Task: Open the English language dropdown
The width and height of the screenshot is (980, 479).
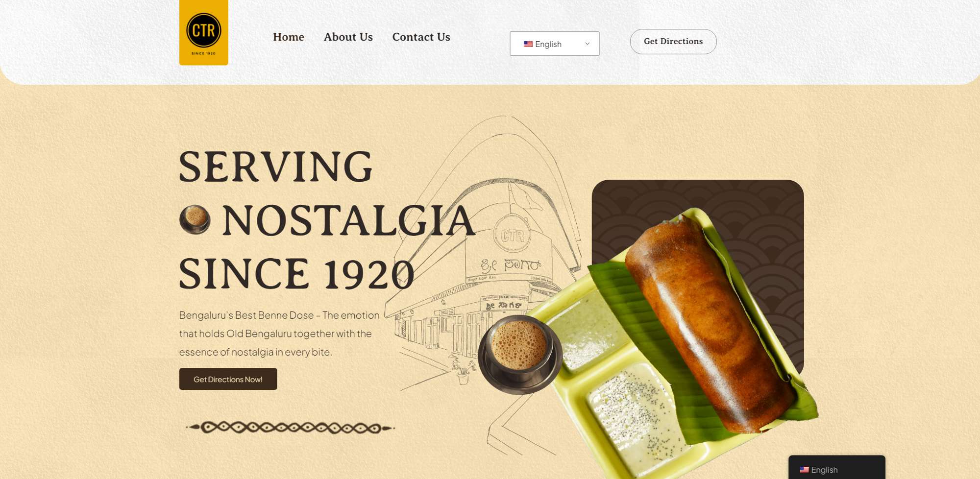Action: (554, 44)
